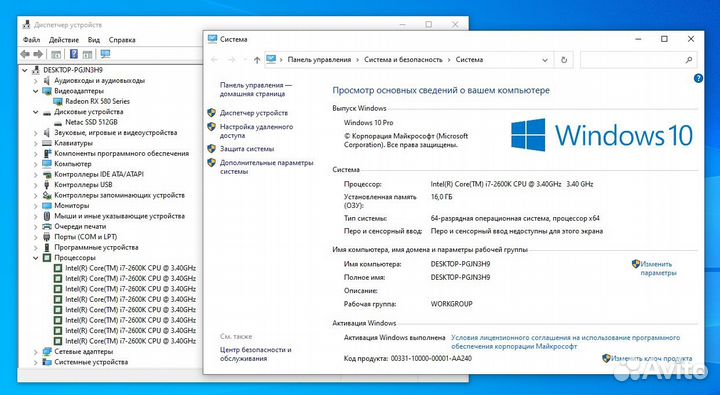Collapse the DESKTOP-PGJN3H9 root node
Image resolution: width=720 pixels, height=395 pixels.
[x=25, y=70]
